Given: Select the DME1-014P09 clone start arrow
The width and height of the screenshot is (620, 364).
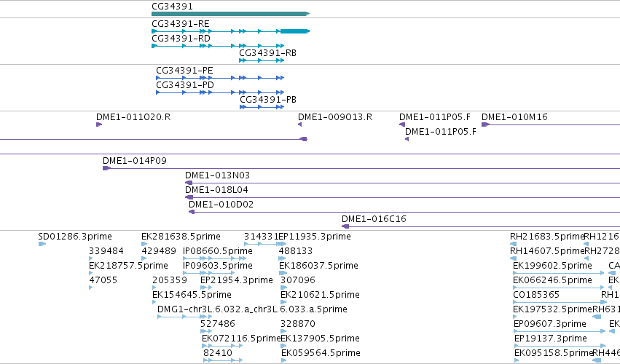Looking at the screenshot, I should coord(106,168).
